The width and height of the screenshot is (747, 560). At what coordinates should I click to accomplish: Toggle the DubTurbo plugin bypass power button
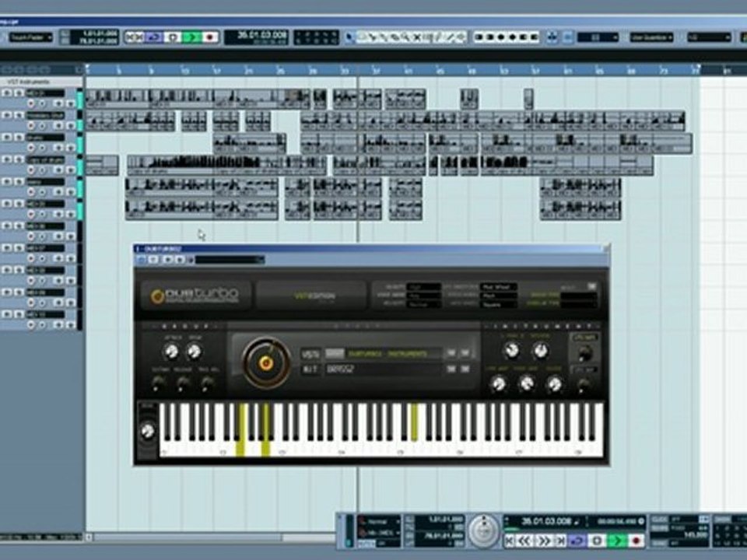point(142,260)
